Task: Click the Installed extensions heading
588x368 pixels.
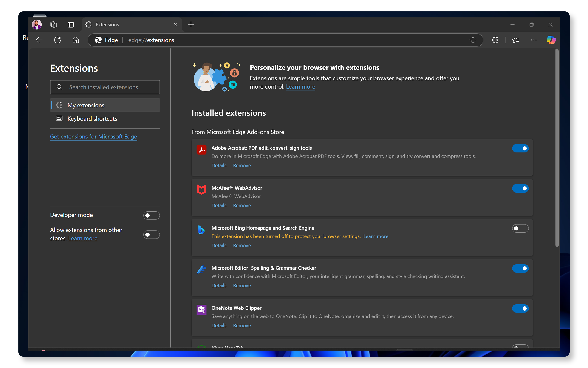Action: (229, 113)
